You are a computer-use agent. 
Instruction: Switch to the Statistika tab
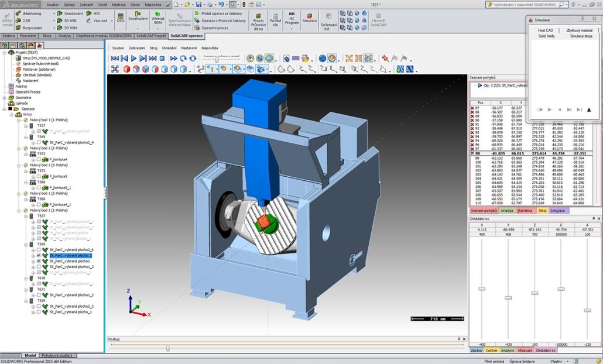[525, 211]
